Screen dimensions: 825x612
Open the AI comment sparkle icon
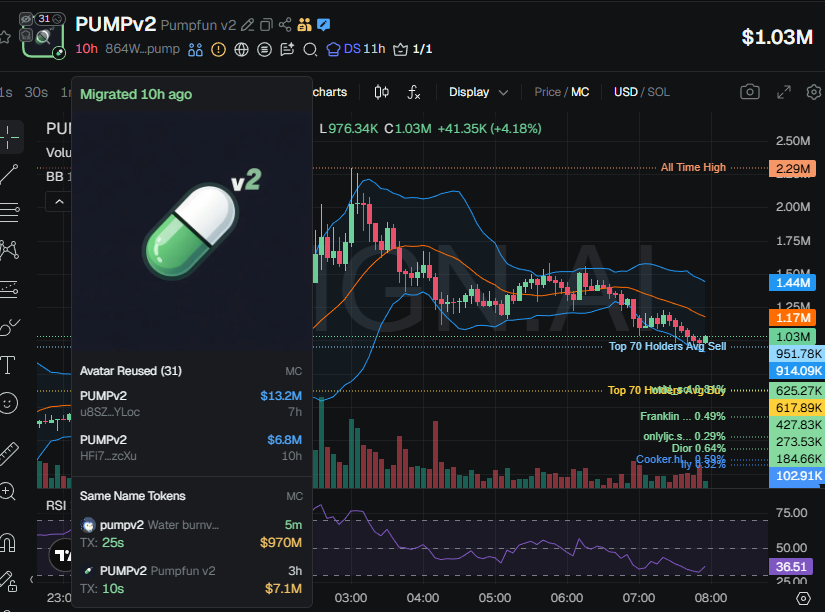[287, 49]
